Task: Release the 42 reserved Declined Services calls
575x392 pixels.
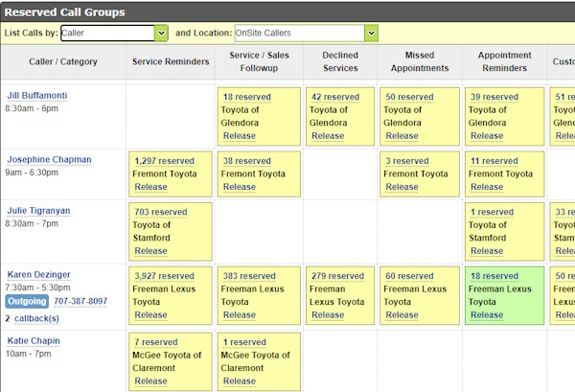Action: [328, 136]
